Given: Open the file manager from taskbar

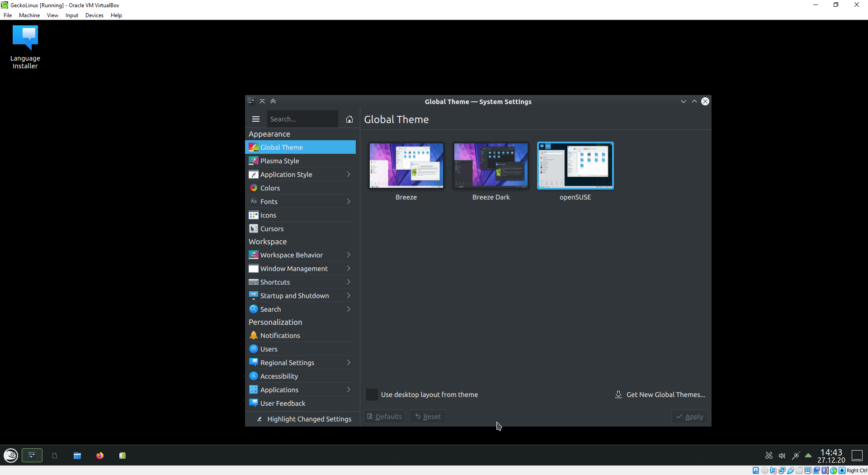Looking at the screenshot, I should 77,456.
